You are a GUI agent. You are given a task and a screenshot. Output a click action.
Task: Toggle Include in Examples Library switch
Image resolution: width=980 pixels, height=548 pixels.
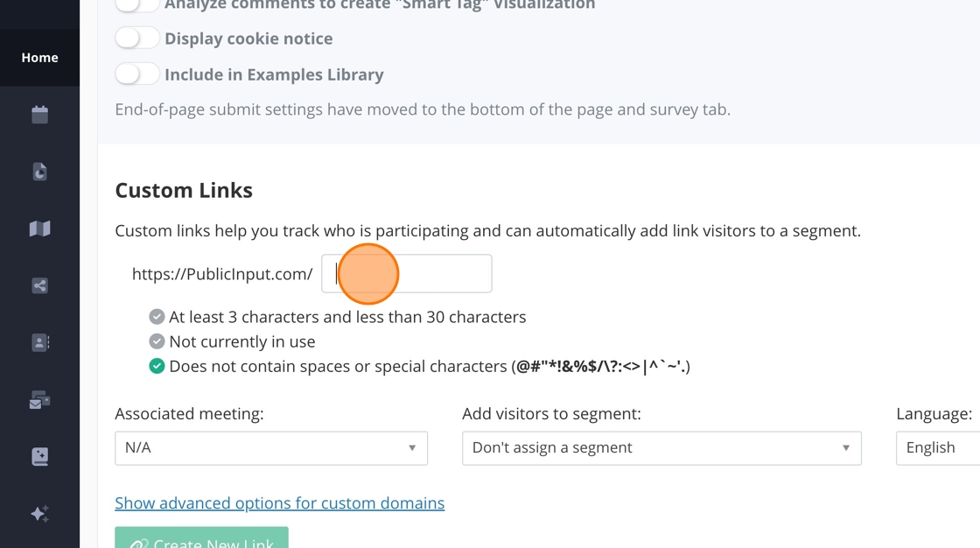click(x=137, y=74)
